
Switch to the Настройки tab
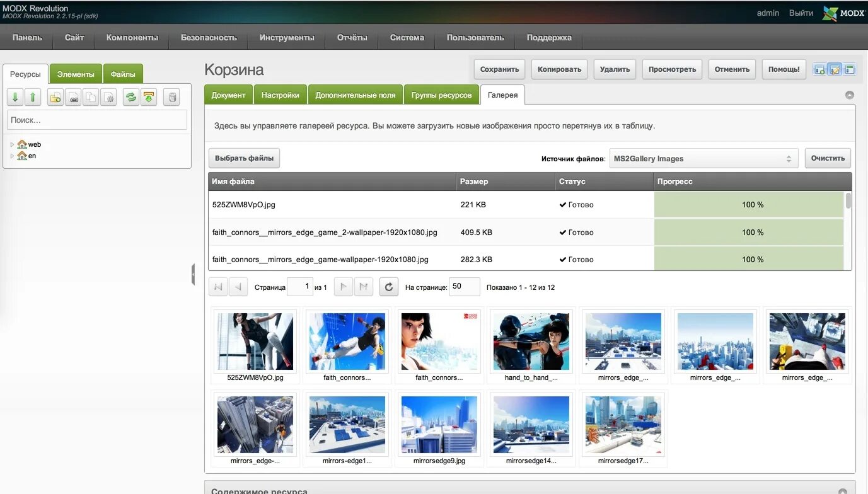281,95
